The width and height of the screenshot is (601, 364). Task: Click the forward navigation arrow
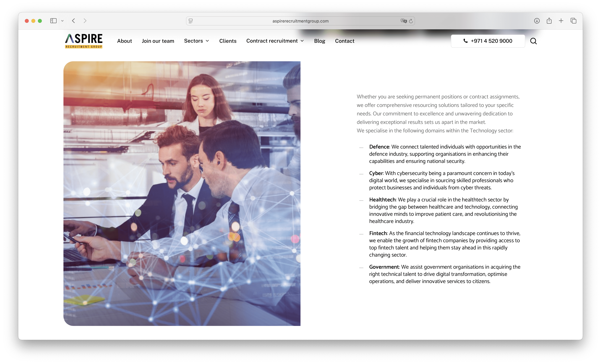tap(85, 21)
